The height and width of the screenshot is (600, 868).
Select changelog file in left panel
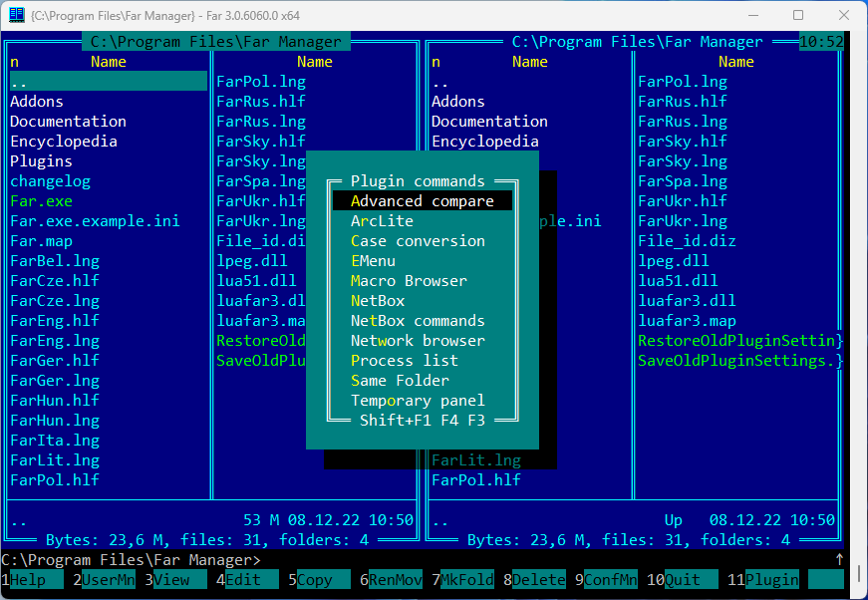click(x=51, y=181)
